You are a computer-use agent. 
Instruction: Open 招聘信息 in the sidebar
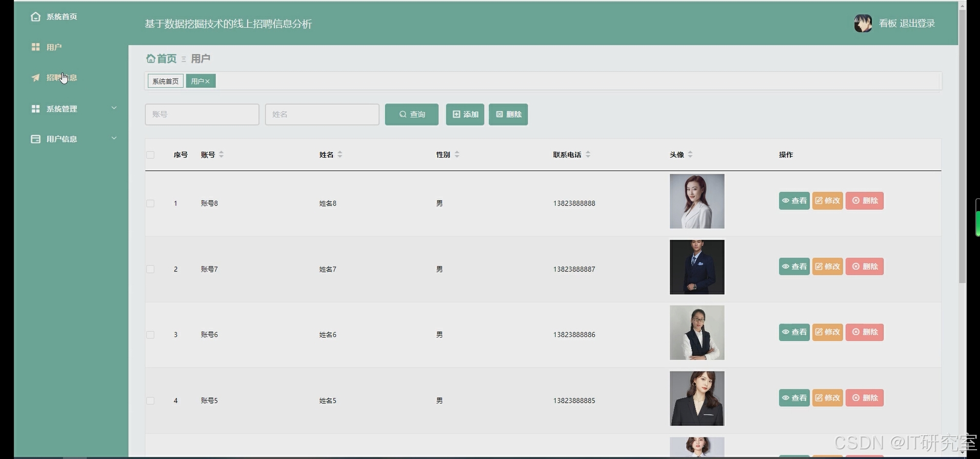tap(62, 77)
